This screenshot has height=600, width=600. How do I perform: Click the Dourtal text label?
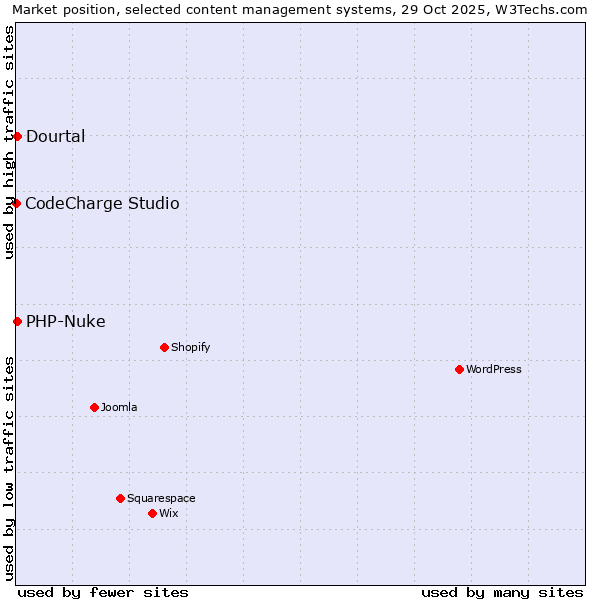pos(55,137)
